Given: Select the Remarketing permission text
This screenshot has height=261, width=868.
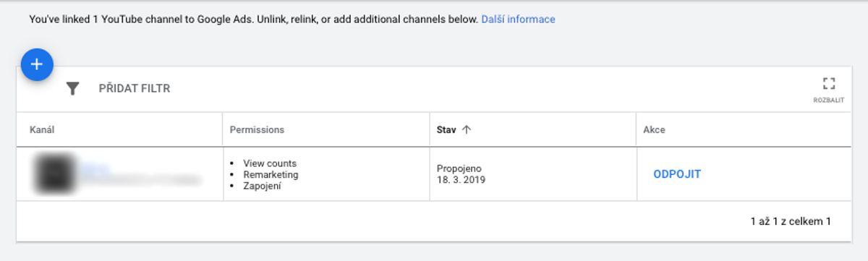Looking at the screenshot, I should tap(271, 174).
